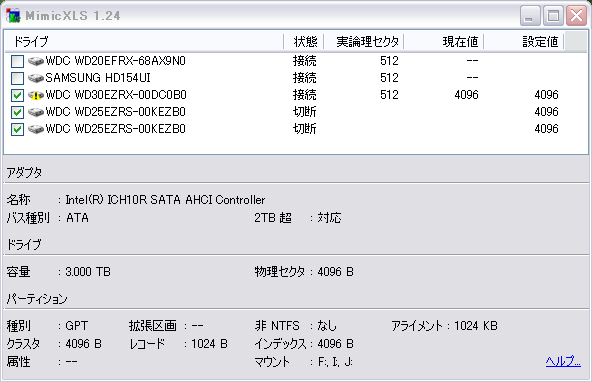The width and height of the screenshot is (592, 382).
Task: Click the 現在値 4096 of WD30EZRX row
Action: click(466, 95)
